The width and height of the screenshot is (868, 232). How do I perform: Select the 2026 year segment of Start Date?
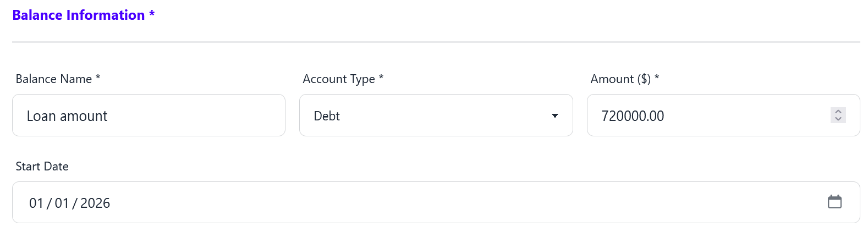pos(95,203)
